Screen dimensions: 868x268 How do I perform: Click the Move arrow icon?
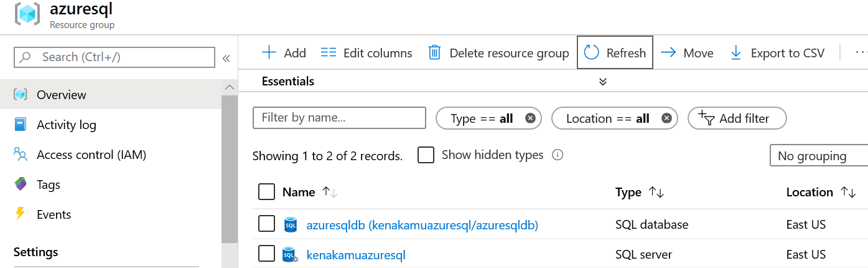668,53
